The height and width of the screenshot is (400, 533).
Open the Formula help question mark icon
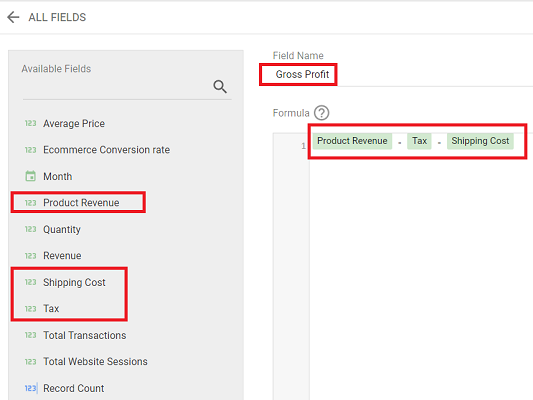coord(321,113)
